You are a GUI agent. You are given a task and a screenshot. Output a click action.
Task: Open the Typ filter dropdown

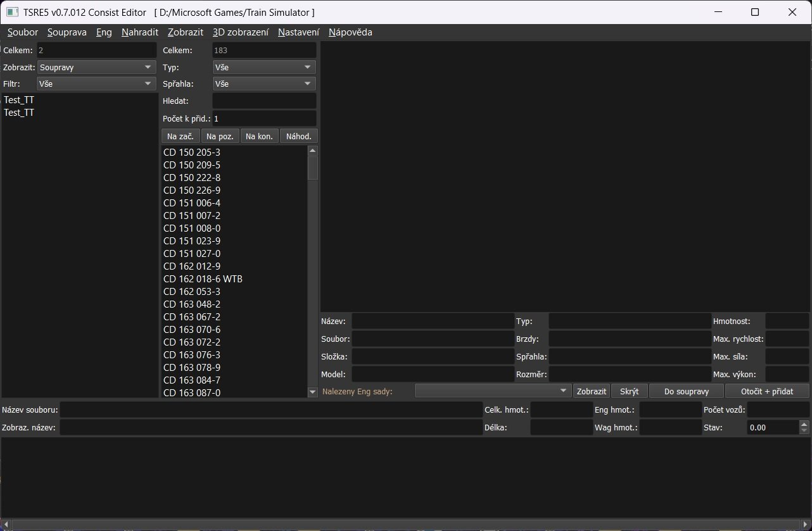pyautogui.click(x=264, y=67)
